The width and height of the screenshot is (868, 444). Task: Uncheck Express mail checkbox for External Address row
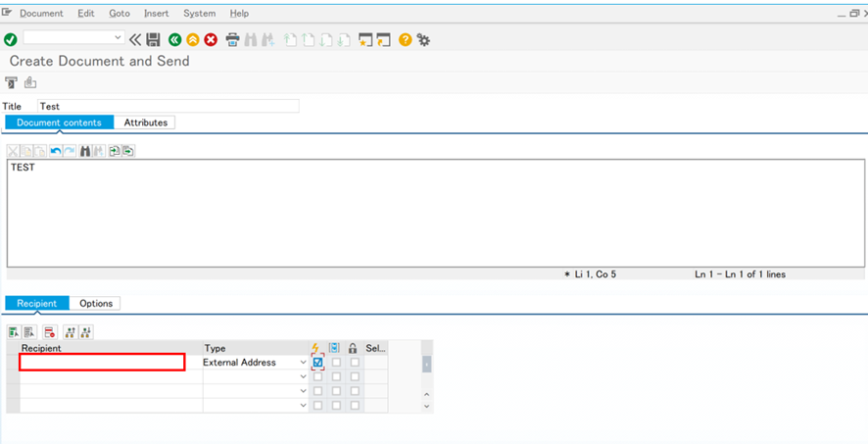(x=317, y=362)
